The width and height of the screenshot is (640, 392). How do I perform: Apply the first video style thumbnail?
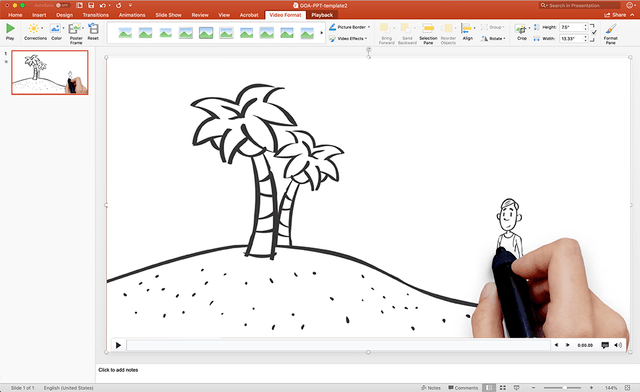(125, 33)
